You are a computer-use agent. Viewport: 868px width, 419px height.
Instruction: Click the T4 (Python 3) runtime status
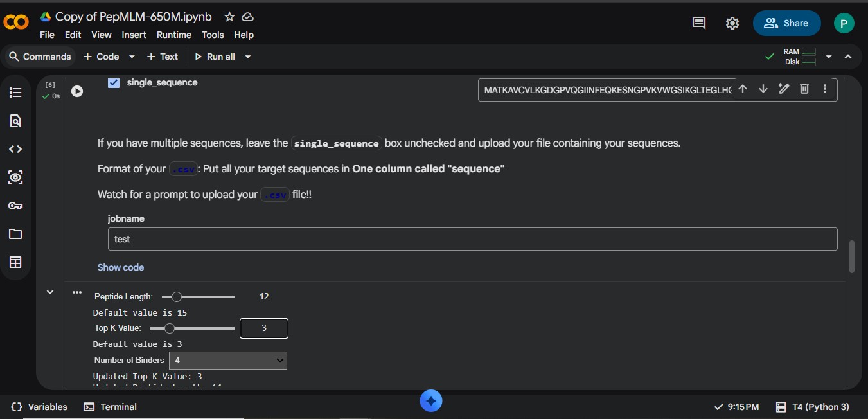pyautogui.click(x=813, y=407)
